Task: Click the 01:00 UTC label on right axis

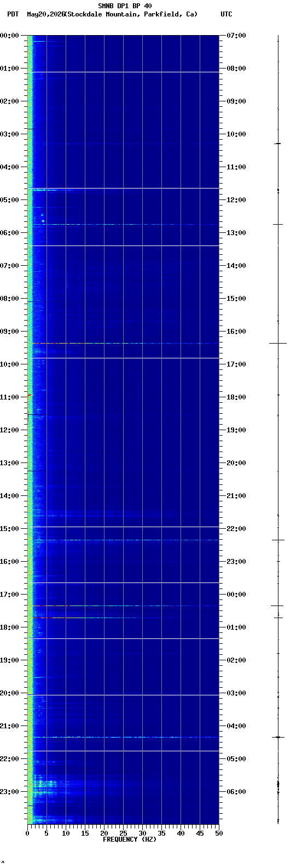Action: [236, 627]
